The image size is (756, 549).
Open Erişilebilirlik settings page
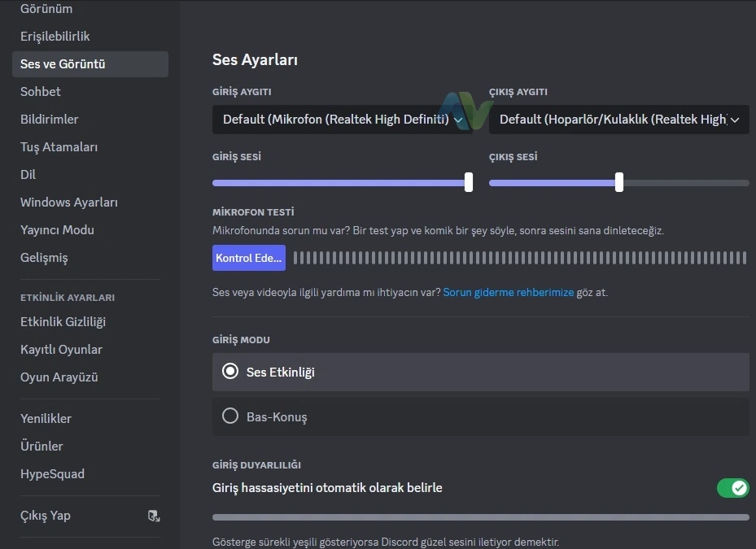point(55,36)
